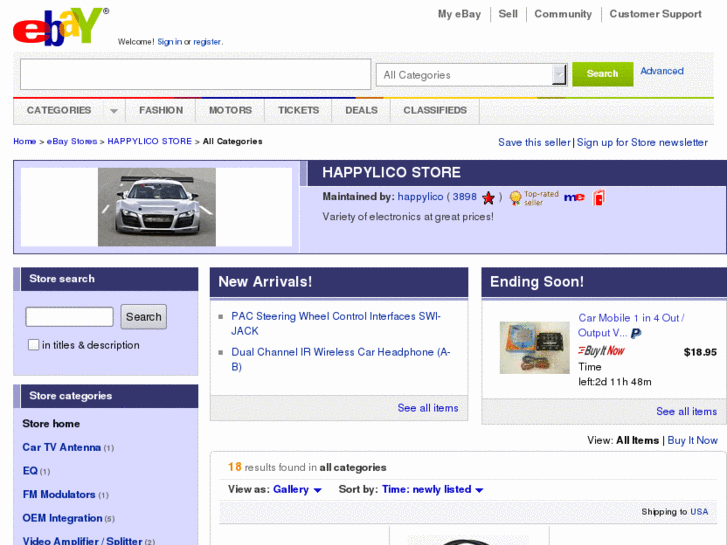Click the Sign in link
Screen dimensions: 727x545
tap(169, 42)
